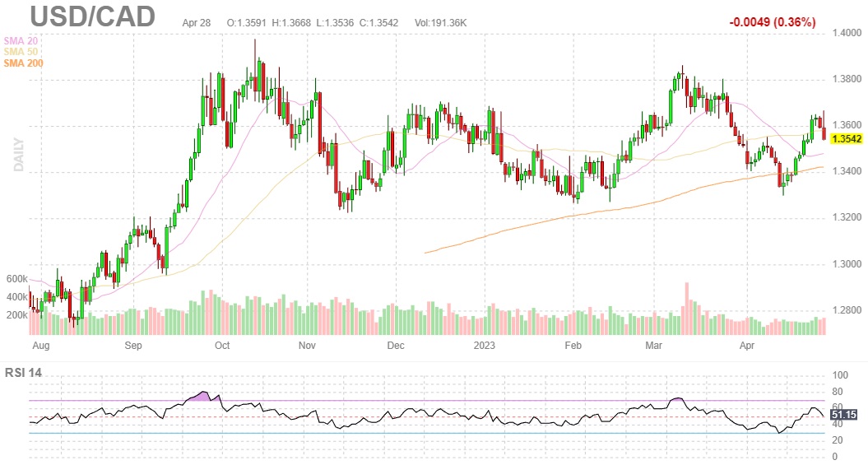Click the 20 label on RSI axis
868x465 pixels.
click(x=838, y=440)
